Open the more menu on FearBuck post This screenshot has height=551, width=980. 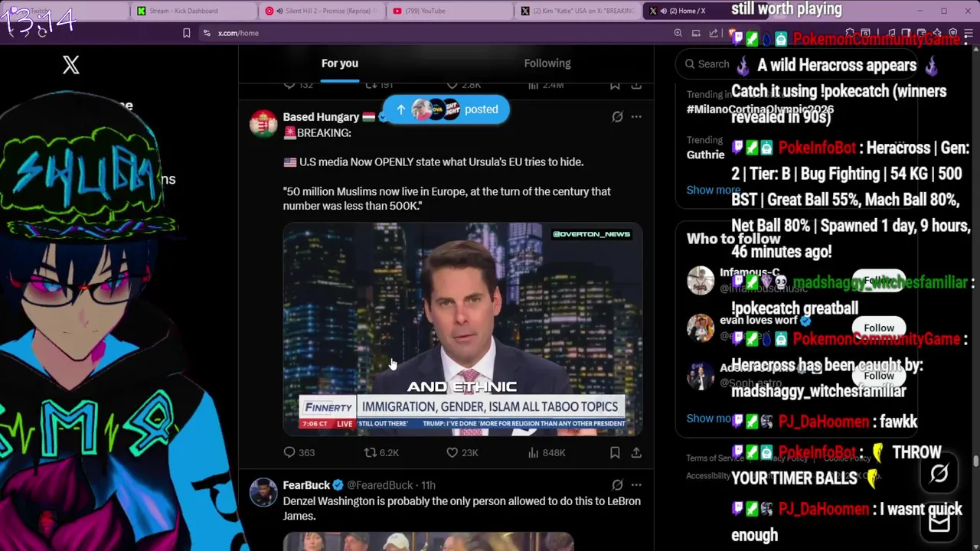pyautogui.click(x=636, y=484)
